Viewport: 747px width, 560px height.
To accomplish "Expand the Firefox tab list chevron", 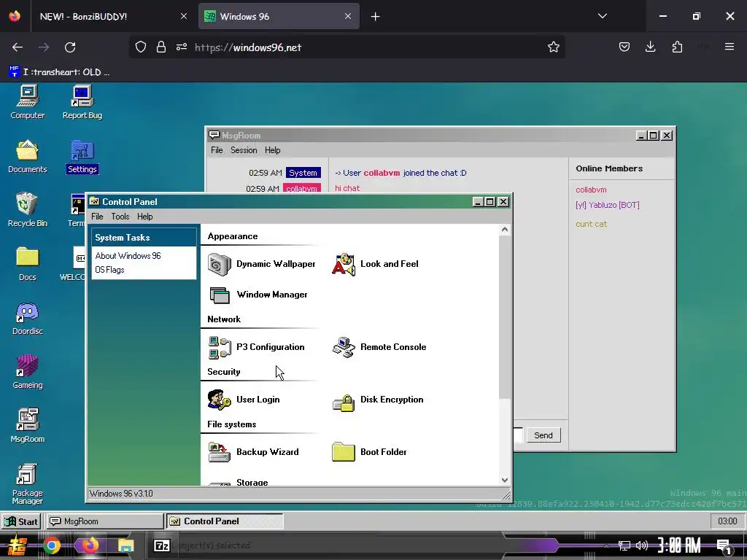I will [x=602, y=16].
